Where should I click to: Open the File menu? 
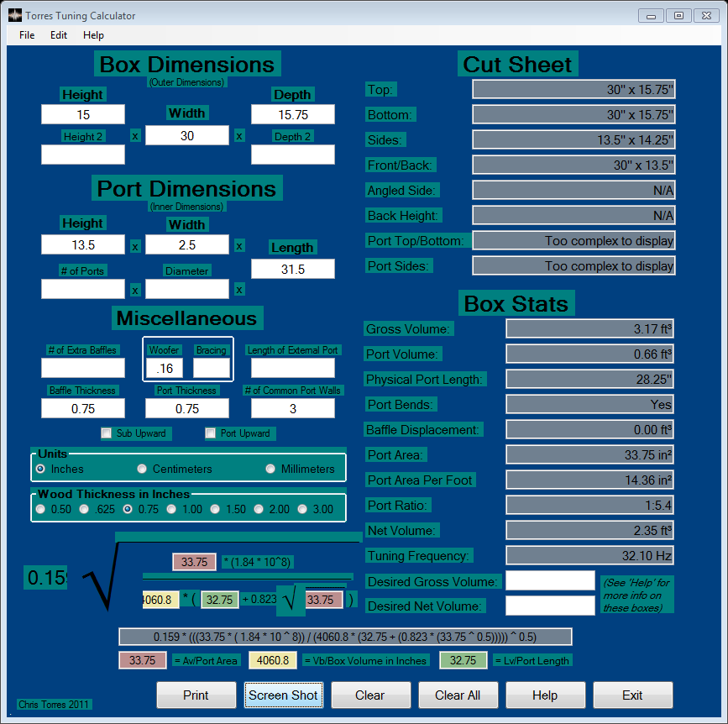click(x=27, y=35)
